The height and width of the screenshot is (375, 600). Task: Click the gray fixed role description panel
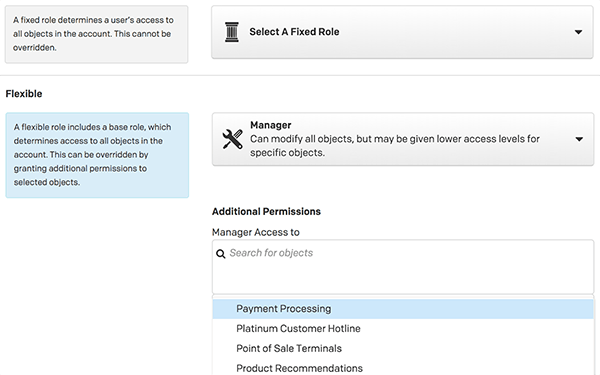(96, 34)
